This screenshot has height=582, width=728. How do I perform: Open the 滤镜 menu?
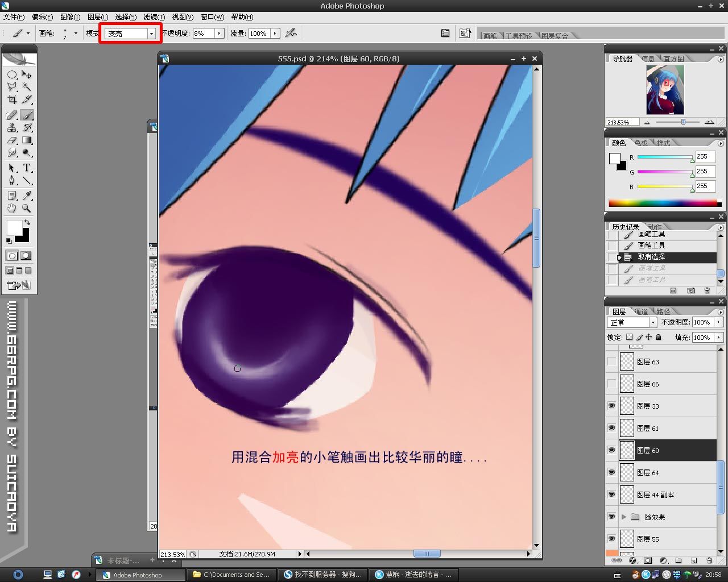point(154,17)
